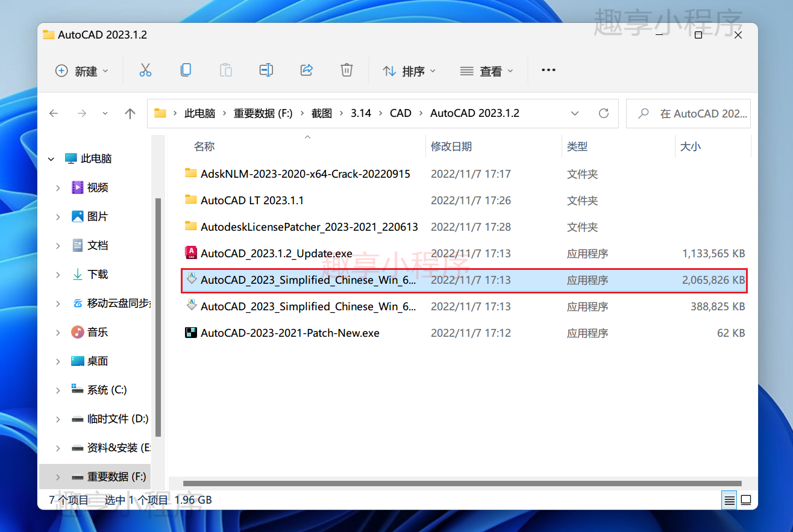Expand the 图片 tree node
Screen dimensions: 793x532
pyautogui.click(x=58, y=217)
